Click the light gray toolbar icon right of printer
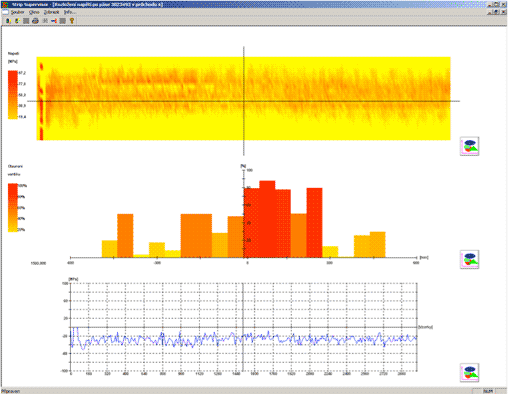Viewport: 508px width, 394px height. click(45, 21)
